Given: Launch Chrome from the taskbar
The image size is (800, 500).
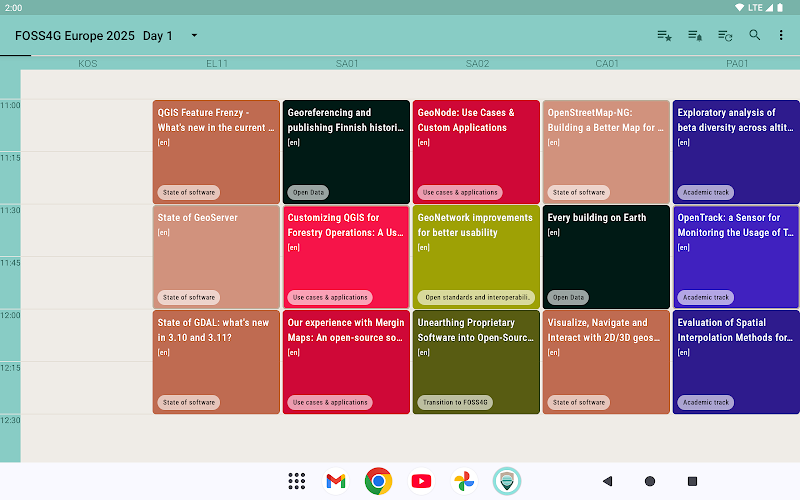Looking at the screenshot, I should pos(378,481).
